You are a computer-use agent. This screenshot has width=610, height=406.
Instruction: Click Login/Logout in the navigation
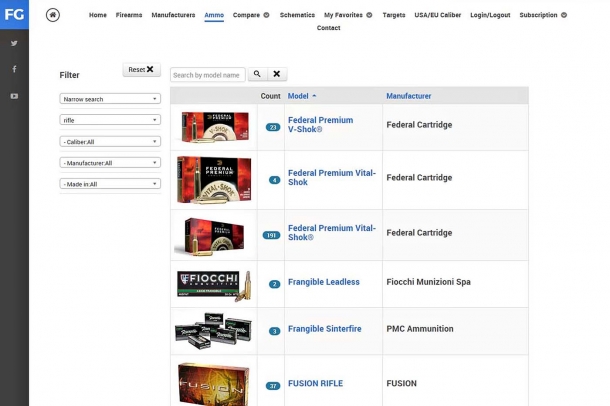(x=490, y=15)
